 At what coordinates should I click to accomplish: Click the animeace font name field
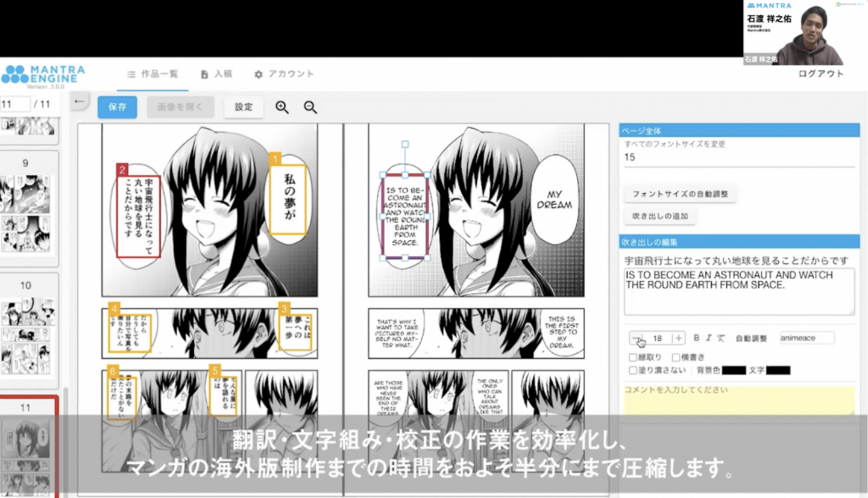807,338
